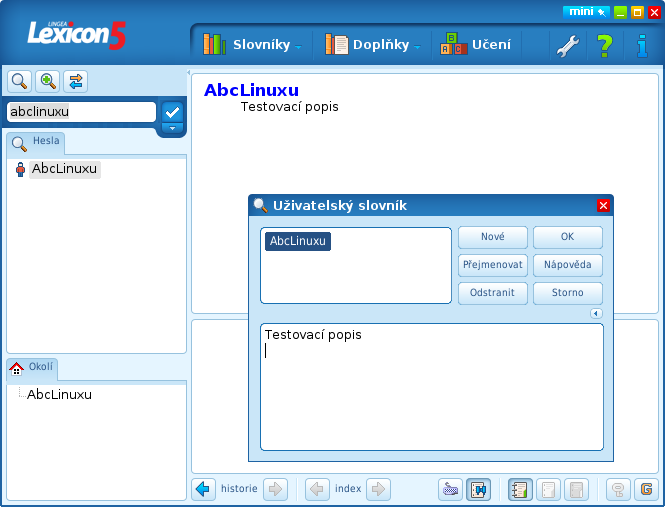Open the Doplňky menu

click(x=372, y=45)
